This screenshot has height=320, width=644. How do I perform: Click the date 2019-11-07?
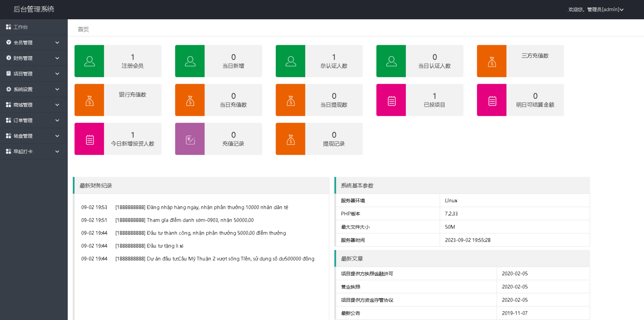[515, 313]
